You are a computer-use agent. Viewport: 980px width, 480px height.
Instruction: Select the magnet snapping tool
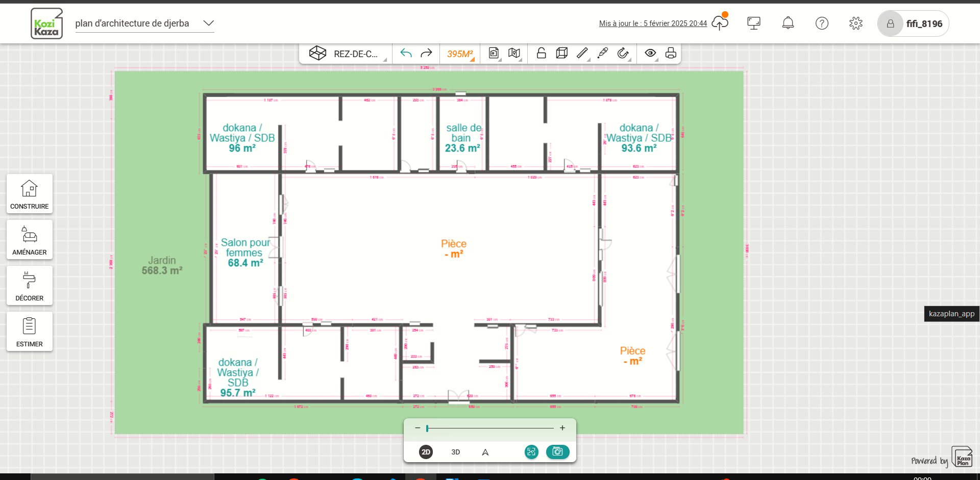(623, 53)
